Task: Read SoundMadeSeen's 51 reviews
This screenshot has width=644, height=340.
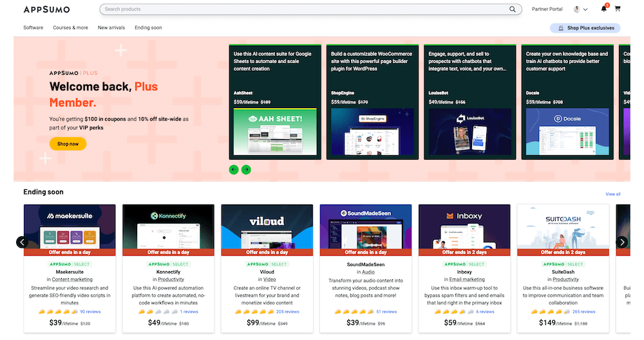Action: click(386, 312)
